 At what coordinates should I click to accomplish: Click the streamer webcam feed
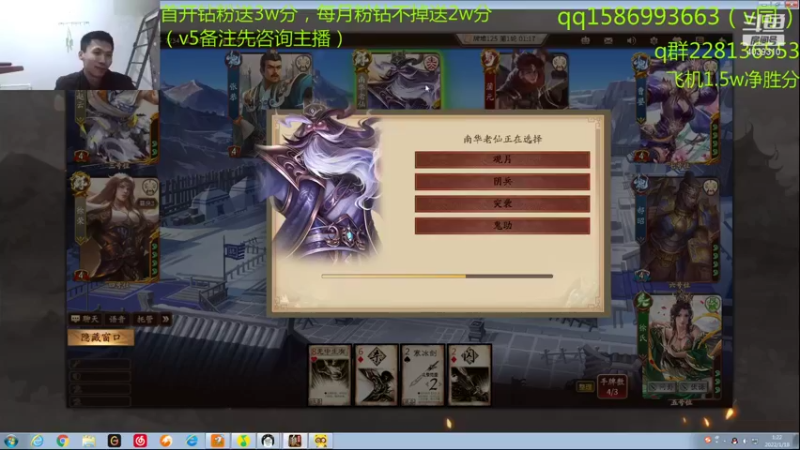click(x=80, y=45)
